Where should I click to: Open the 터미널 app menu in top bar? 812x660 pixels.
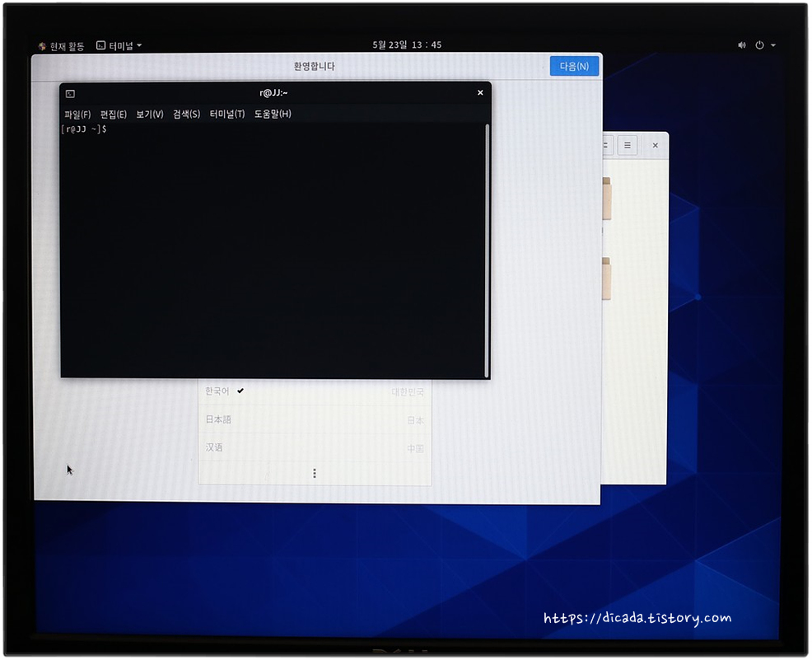tap(119, 45)
